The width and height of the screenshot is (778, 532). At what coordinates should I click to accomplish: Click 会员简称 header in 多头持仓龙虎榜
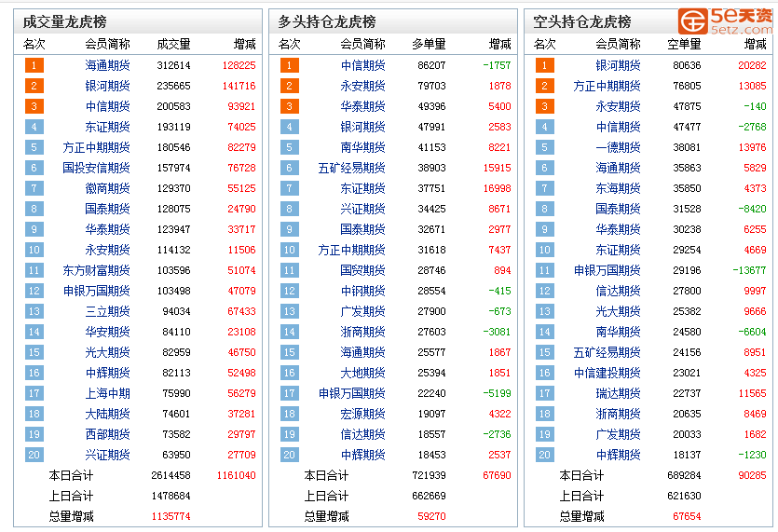coord(362,44)
